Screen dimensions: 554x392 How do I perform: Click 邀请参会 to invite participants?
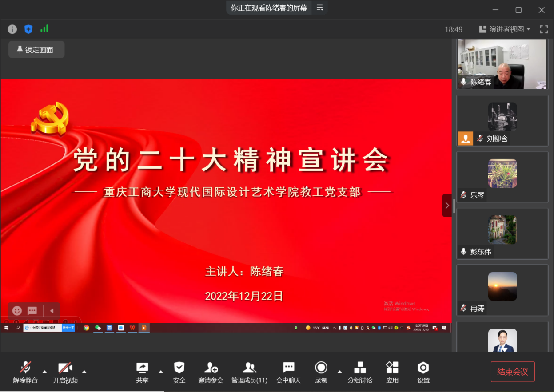tap(211, 372)
